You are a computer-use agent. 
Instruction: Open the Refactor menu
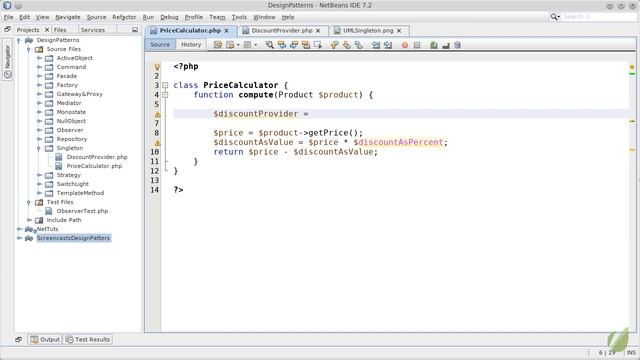(124, 17)
